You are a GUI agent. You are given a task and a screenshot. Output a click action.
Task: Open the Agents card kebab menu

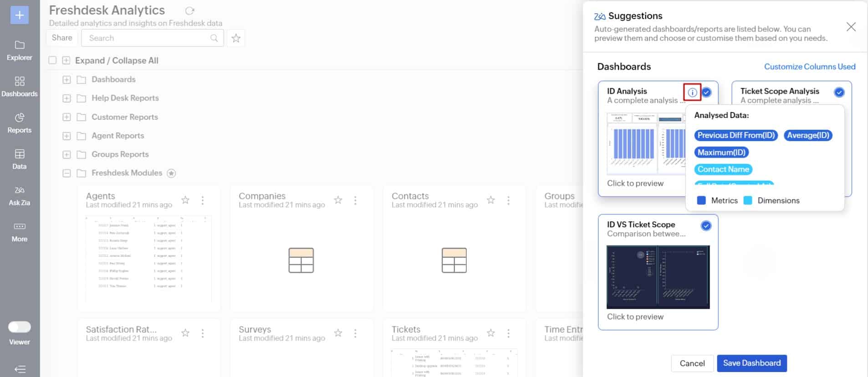point(203,200)
